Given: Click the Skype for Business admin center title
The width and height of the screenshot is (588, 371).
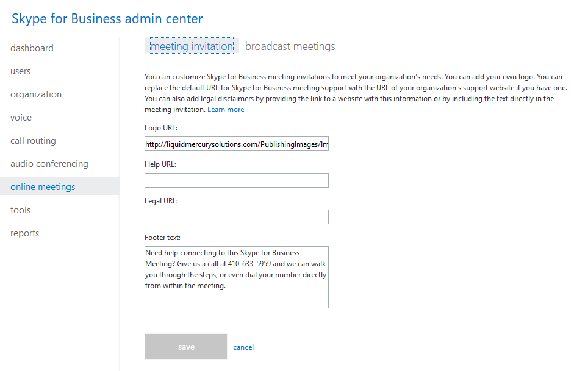Looking at the screenshot, I should (107, 19).
